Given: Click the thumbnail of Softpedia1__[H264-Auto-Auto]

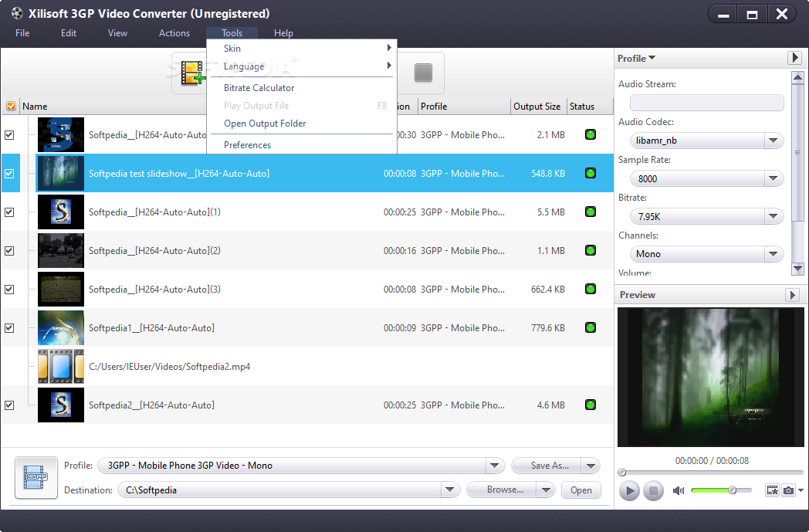Looking at the screenshot, I should tap(61, 327).
